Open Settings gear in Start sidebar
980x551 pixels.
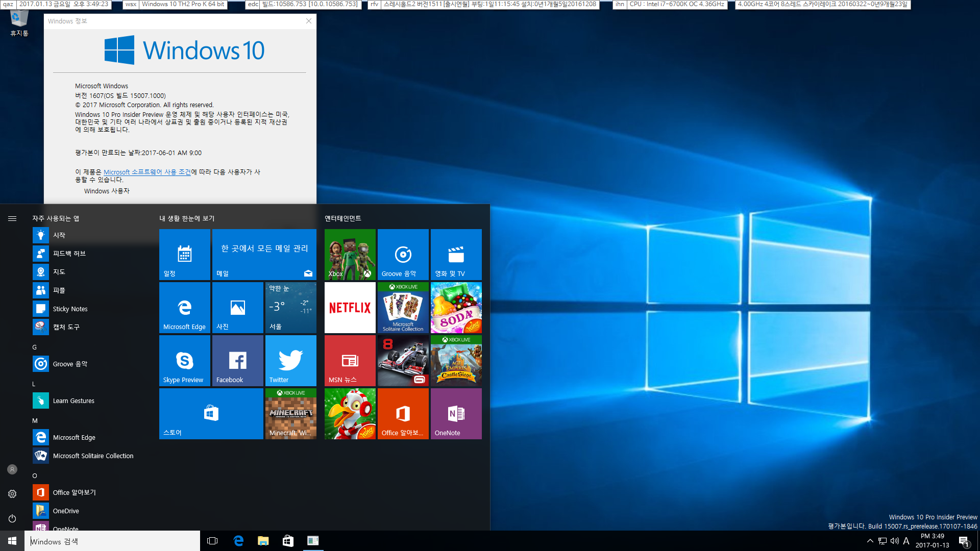point(12,494)
